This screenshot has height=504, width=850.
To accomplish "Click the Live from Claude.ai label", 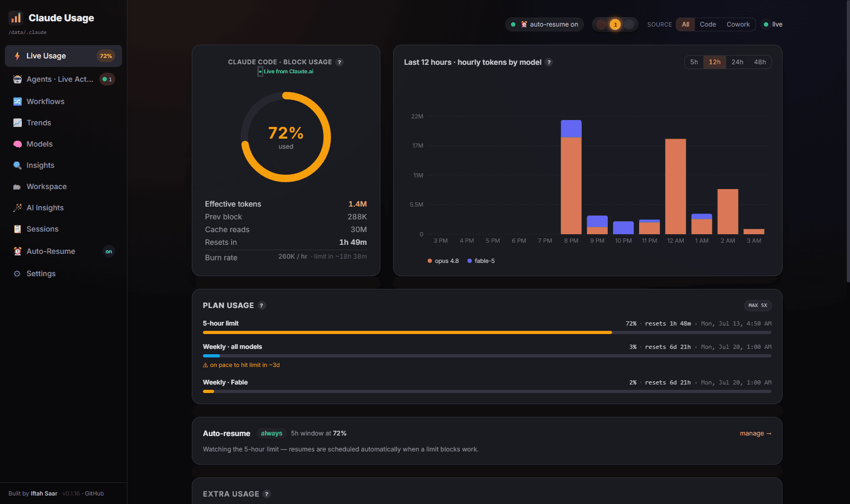I will 288,72.
